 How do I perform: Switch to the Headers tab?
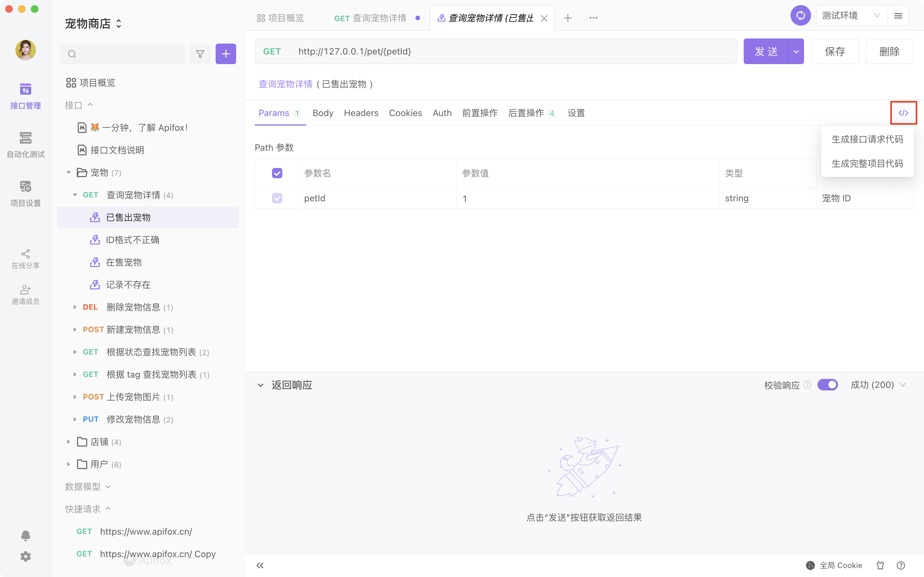click(x=361, y=113)
